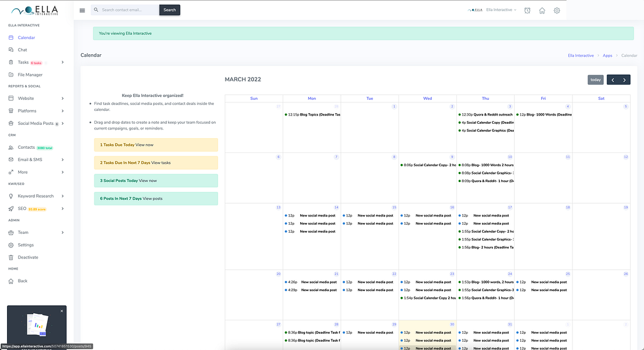Viewport: 644px width, 350px height.
Task: Click the Ella Interactive logo
Action: click(35, 10)
